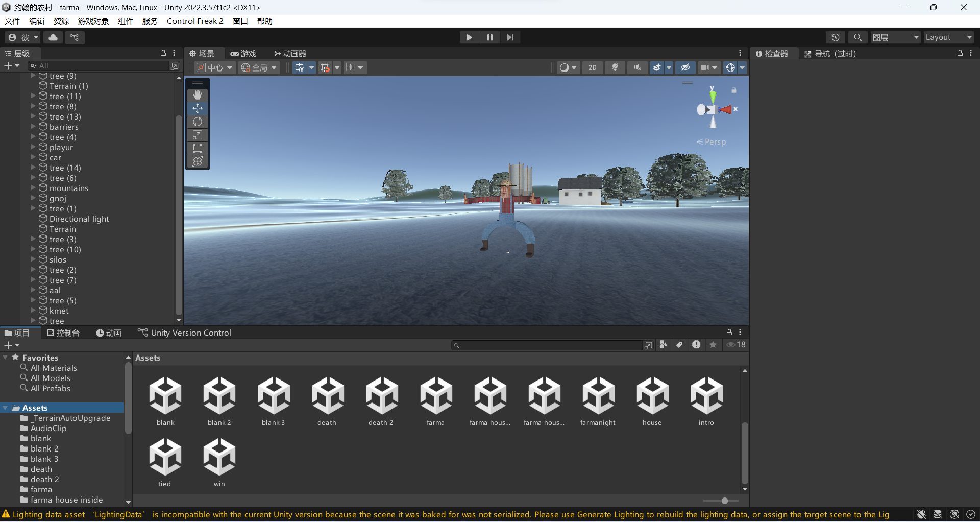Select the car object in hierarchy
The image size is (980, 522).
click(55, 157)
